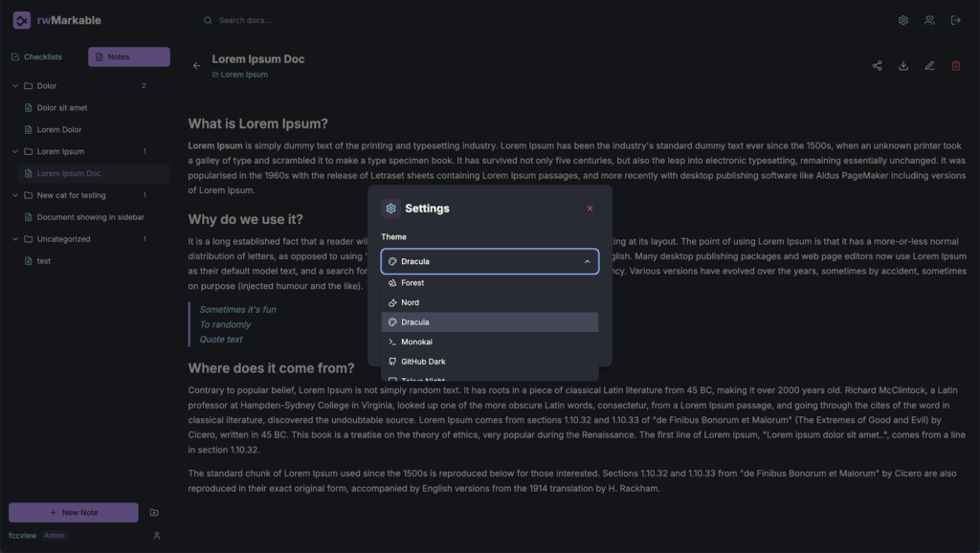Click the red delete trash icon
The height and width of the screenshot is (553, 980).
(955, 66)
